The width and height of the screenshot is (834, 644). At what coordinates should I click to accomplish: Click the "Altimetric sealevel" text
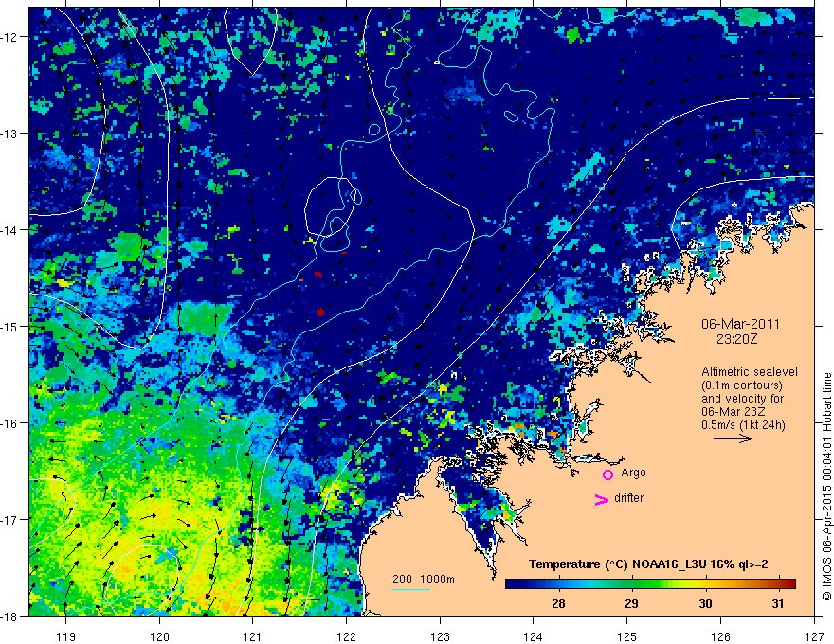click(750, 372)
